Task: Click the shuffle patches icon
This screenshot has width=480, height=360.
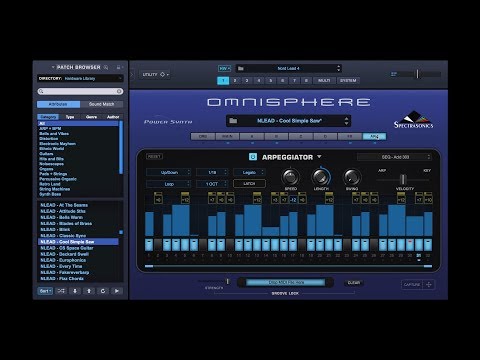Action: (61, 291)
